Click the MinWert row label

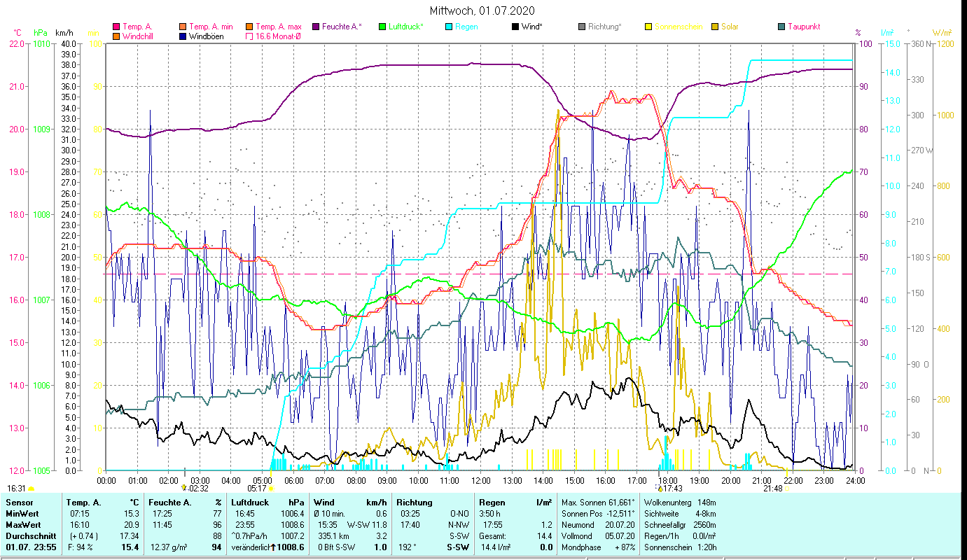[x=22, y=514]
